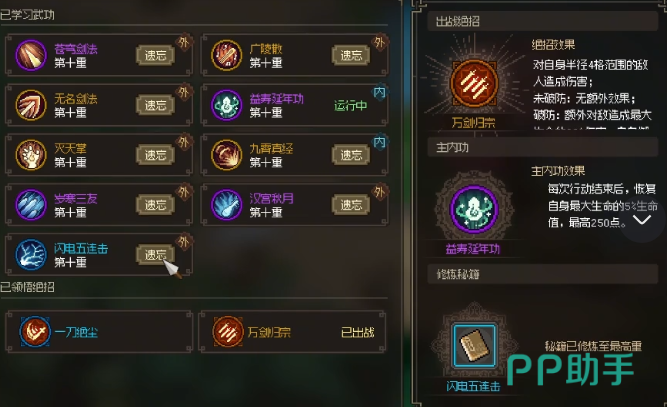Open the 闪电五连击 manual book thumbnail

point(474,345)
